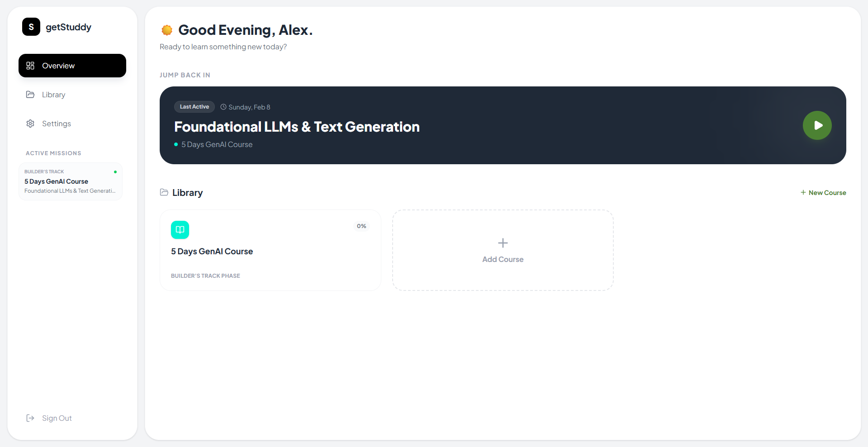The height and width of the screenshot is (447, 868).
Task: Click the Library folder icon in sidebar
Action: click(x=30, y=95)
